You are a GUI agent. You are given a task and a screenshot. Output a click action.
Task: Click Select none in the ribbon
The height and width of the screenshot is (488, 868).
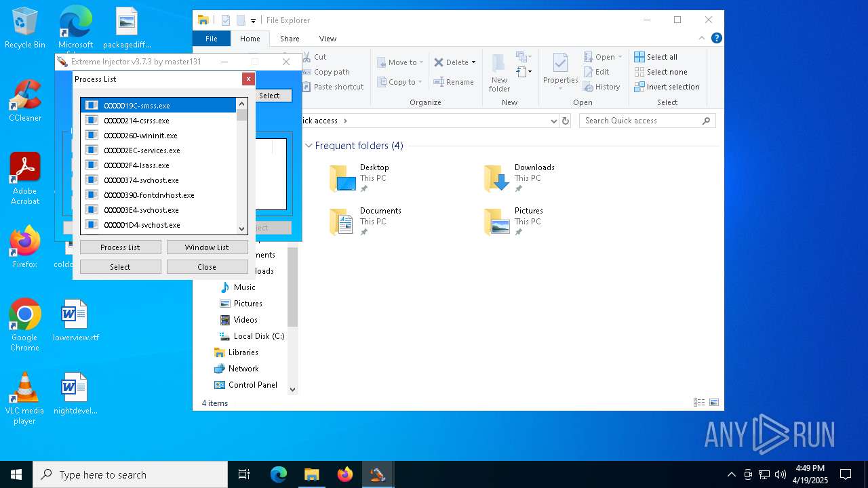(x=660, y=72)
